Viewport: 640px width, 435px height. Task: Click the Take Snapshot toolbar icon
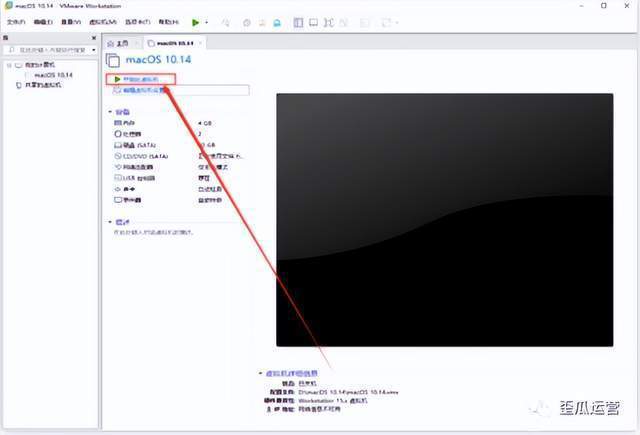coord(247,23)
